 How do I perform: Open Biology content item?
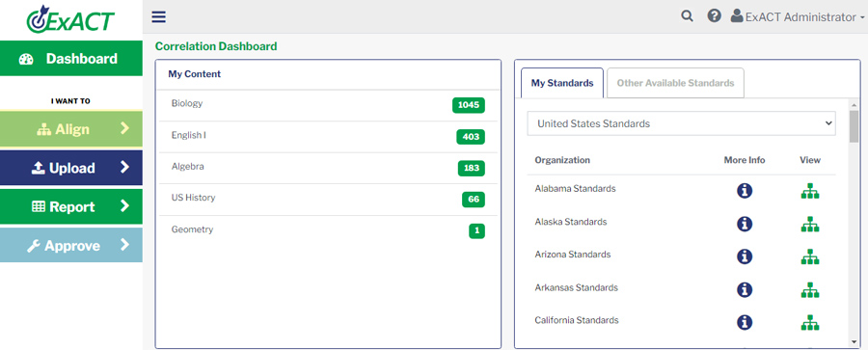(328, 105)
